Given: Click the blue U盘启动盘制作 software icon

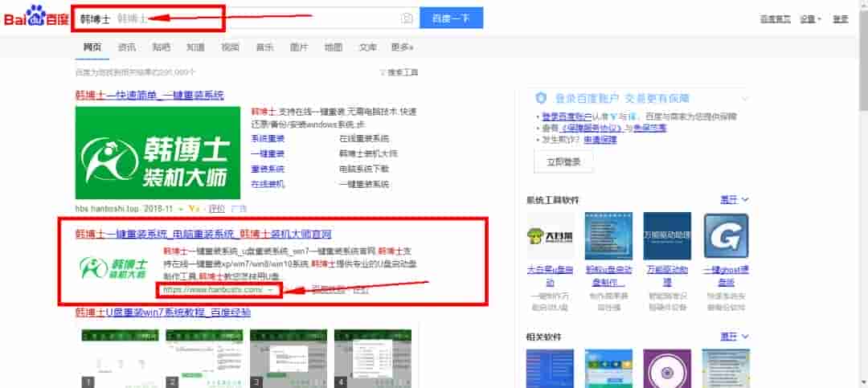Looking at the screenshot, I should pyautogui.click(x=608, y=236).
